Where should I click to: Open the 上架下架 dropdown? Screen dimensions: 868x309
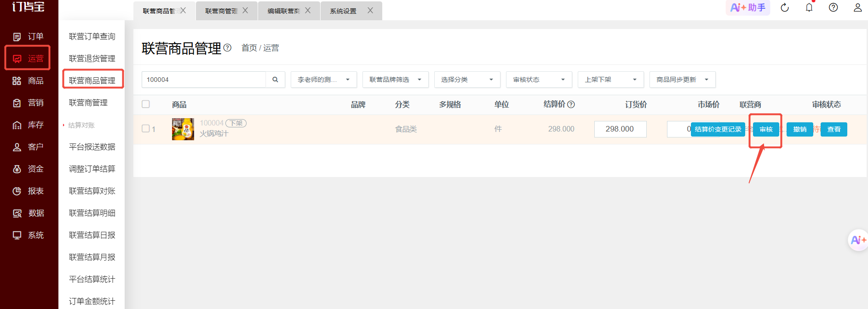(611, 80)
